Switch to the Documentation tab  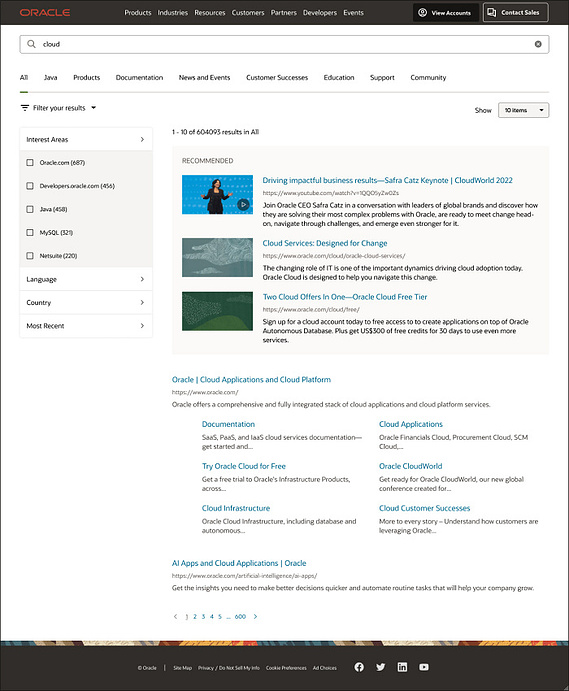139,78
